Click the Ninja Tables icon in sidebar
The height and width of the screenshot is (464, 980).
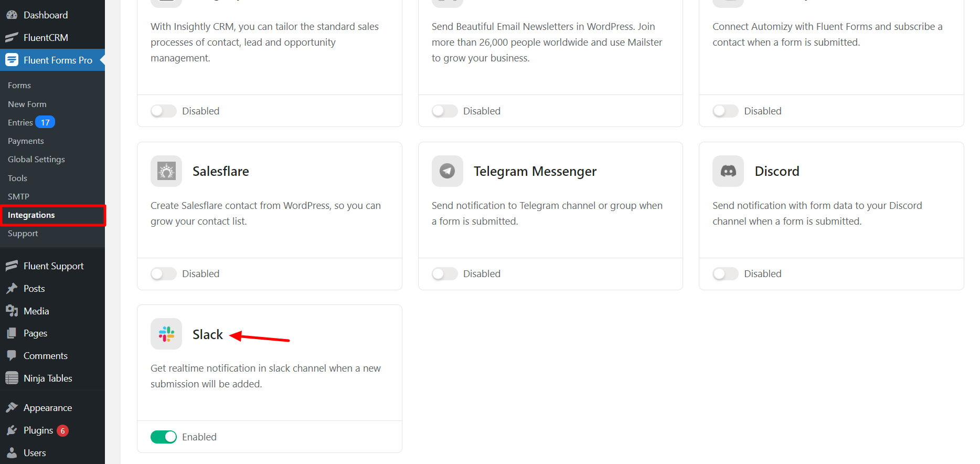[12, 378]
